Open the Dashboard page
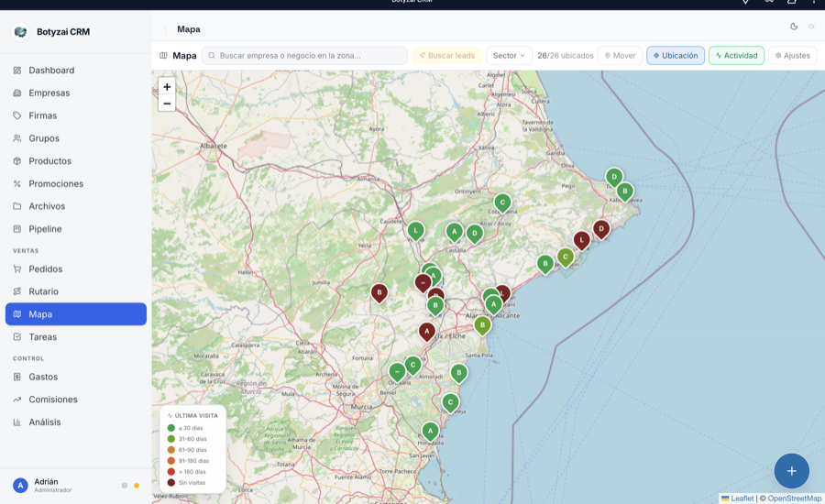This screenshot has height=504, width=825. coord(76,70)
